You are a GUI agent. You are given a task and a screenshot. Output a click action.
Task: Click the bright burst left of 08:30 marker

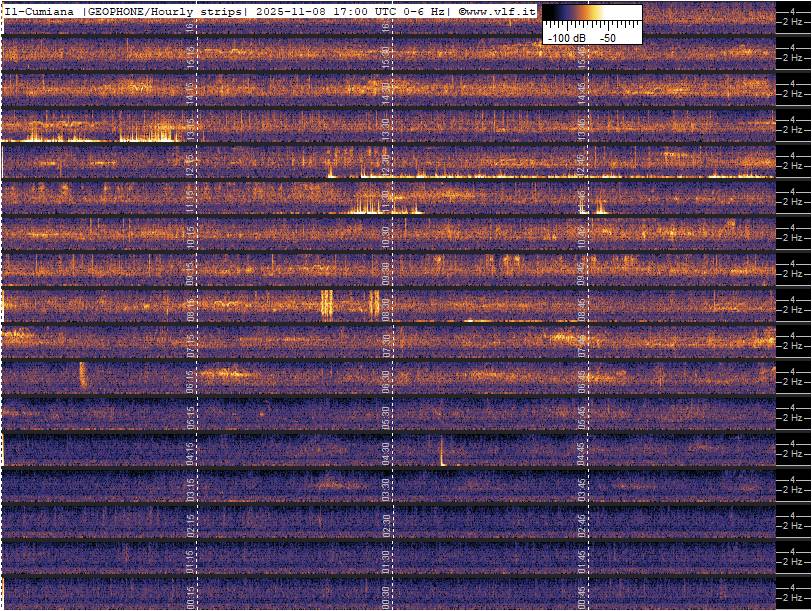tap(326, 302)
